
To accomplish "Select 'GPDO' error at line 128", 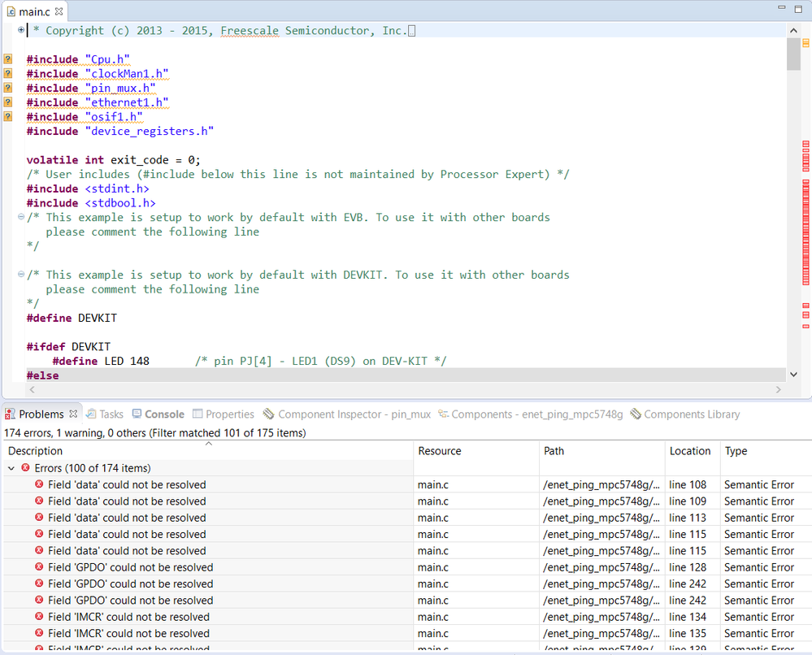I will point(407,567).
